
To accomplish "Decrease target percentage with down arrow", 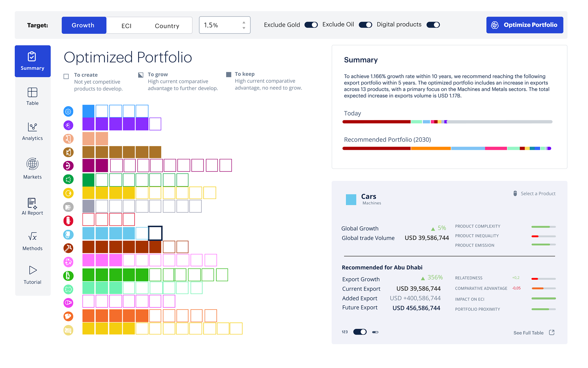I will 244,28.
